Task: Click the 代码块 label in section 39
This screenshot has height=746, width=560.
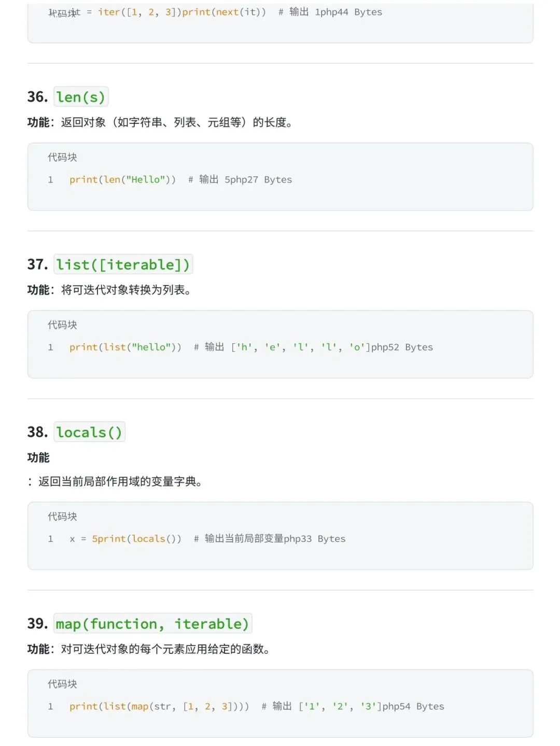Action: click(62, 684)
